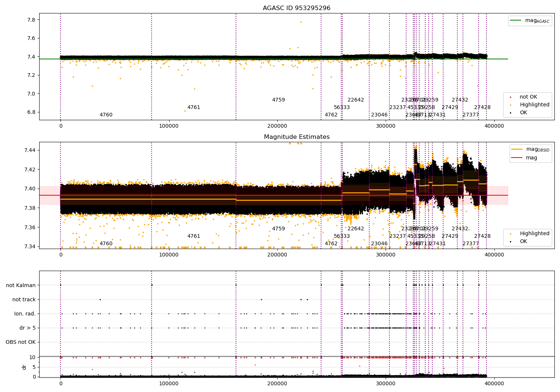
Task: Click the 400000 x-tick under the top plot
Action: coord(494,126)
